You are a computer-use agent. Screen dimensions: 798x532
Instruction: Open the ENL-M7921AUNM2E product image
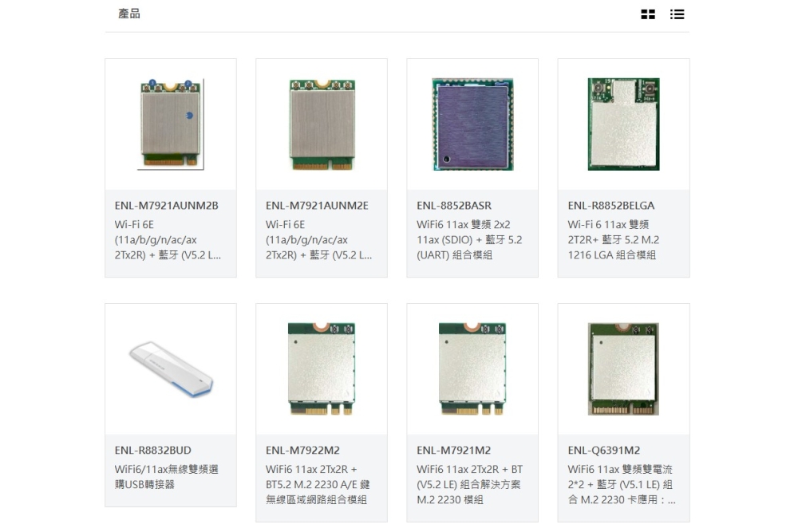[x=322, y=124]
